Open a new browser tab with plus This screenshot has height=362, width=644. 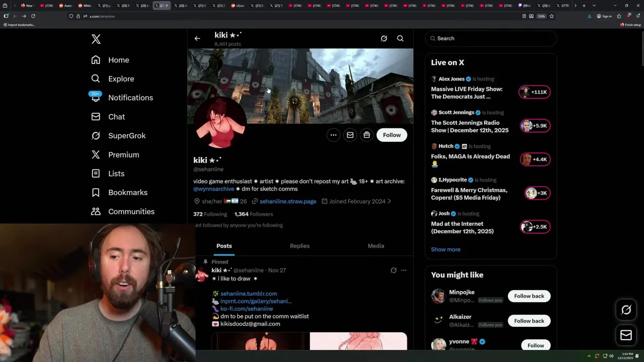[x=584, y=6]
